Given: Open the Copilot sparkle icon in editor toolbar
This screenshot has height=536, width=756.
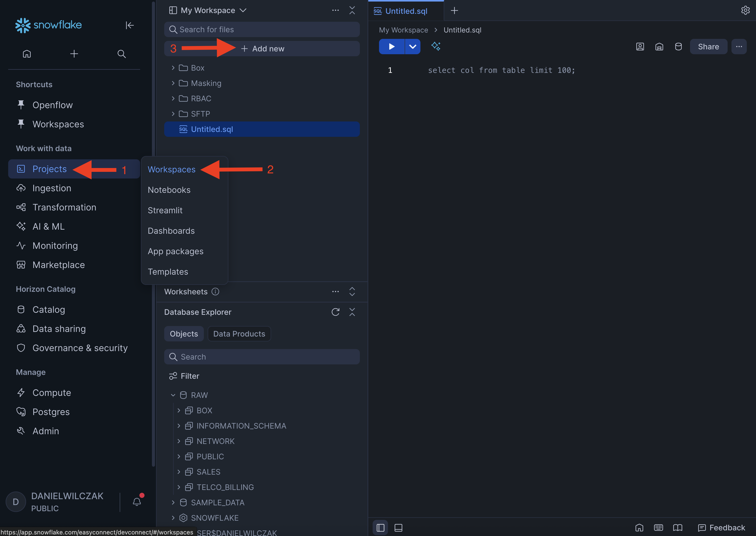Looking at the screenshot, I should coord(436,46).
